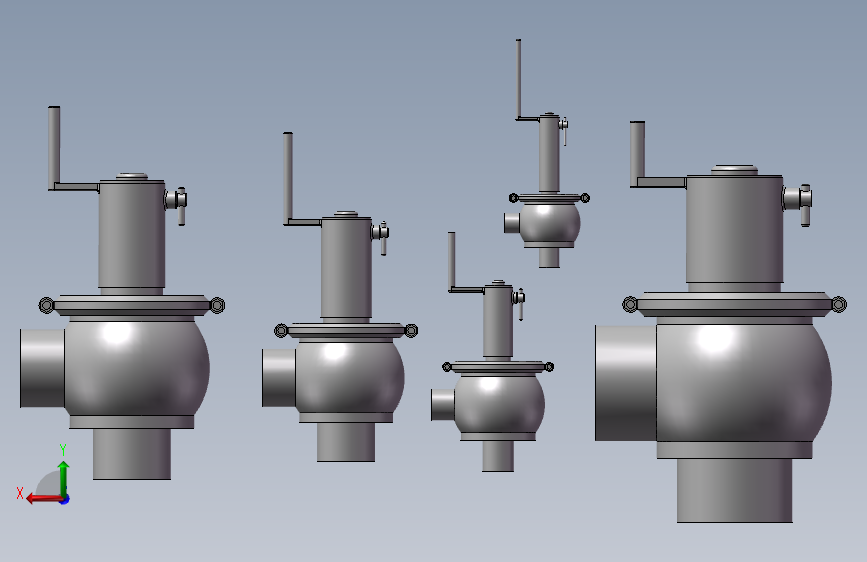
Task: Select the clamp flange ring of the largest valve
Action: (x=734, y=304)
